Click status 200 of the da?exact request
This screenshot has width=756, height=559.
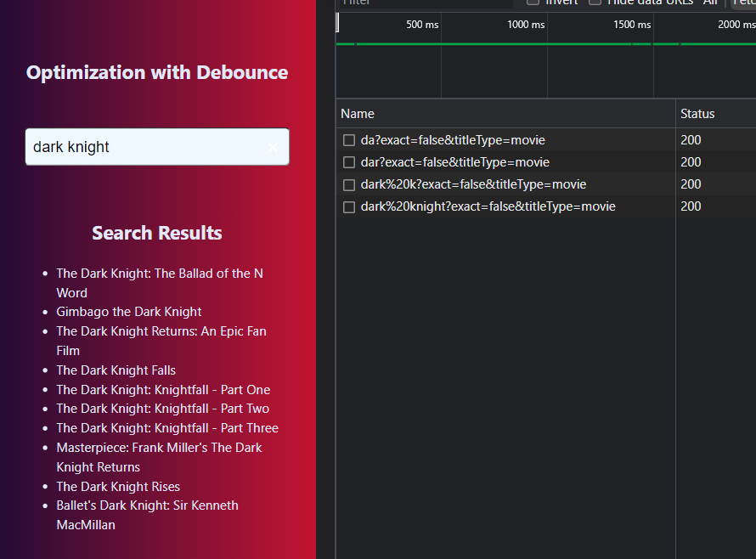point(691,140)
